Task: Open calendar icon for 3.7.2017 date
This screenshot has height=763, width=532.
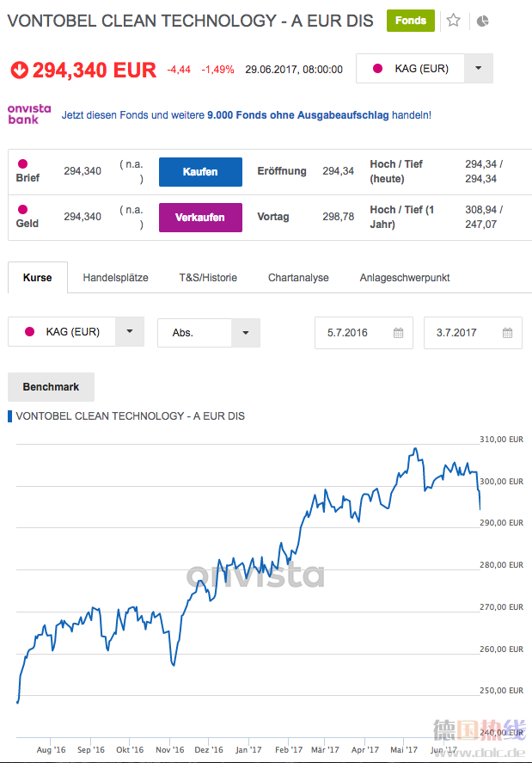Action: pos(507,333)
